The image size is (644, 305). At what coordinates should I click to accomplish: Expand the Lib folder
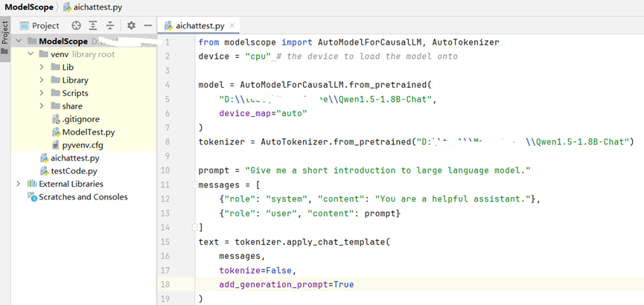click(x=42, y=67)
